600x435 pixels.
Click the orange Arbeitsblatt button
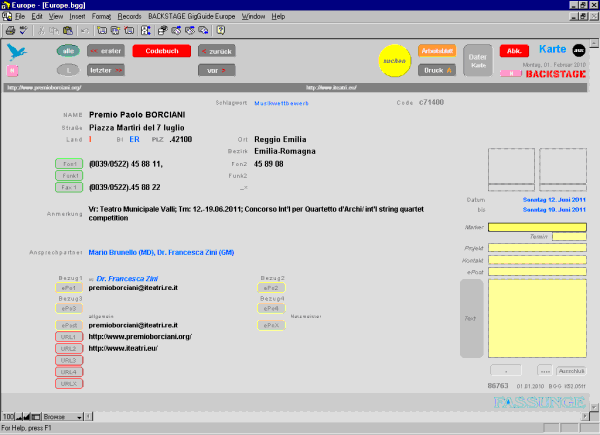438,49
